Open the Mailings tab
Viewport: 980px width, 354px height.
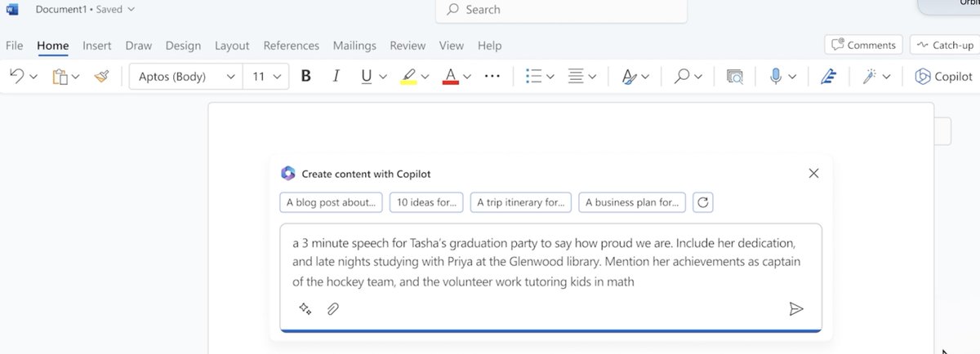[x=354, y=46]
